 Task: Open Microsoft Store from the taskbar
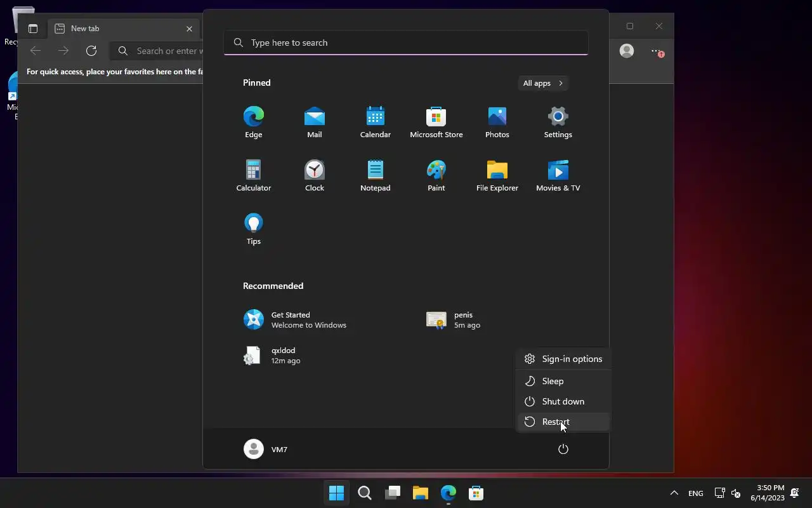476,493
